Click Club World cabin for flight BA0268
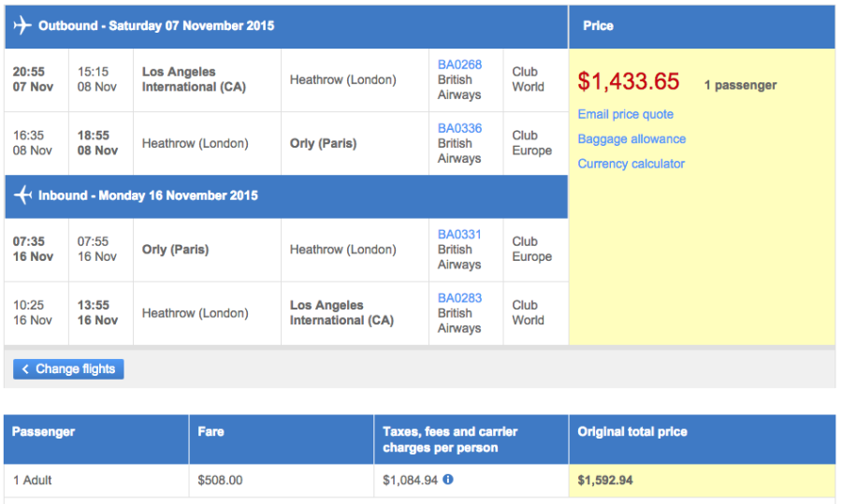842x504 pixels. tap(528, 79)
